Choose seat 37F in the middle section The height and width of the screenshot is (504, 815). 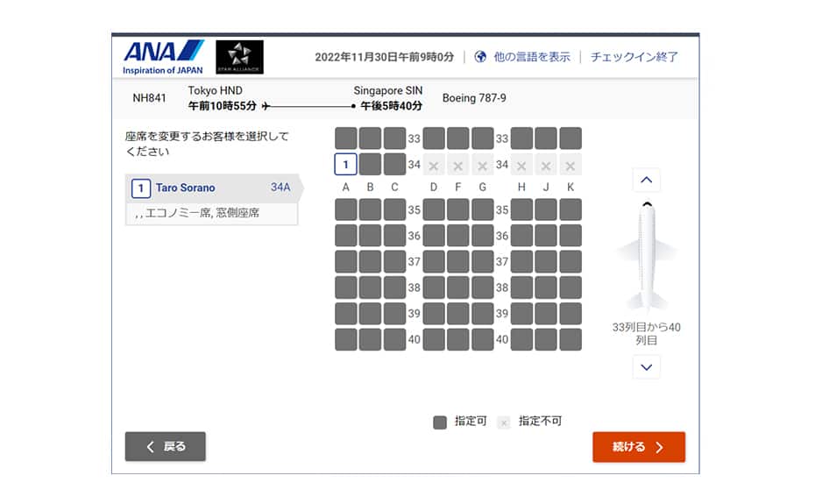click(x=458, y=261)
